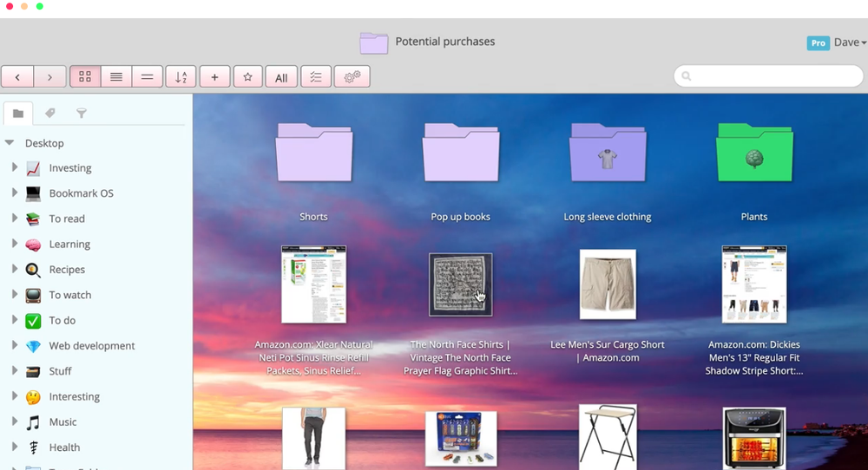The image size is (868, 470).
Task: Expand the Investing folder
Action: [15, 167]
